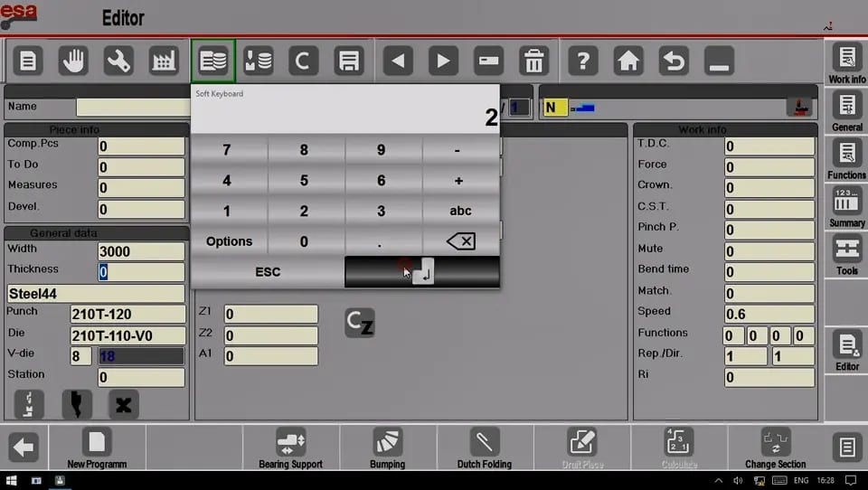
Task: Click the Punch field 210T-120
Action: point(127,314)
